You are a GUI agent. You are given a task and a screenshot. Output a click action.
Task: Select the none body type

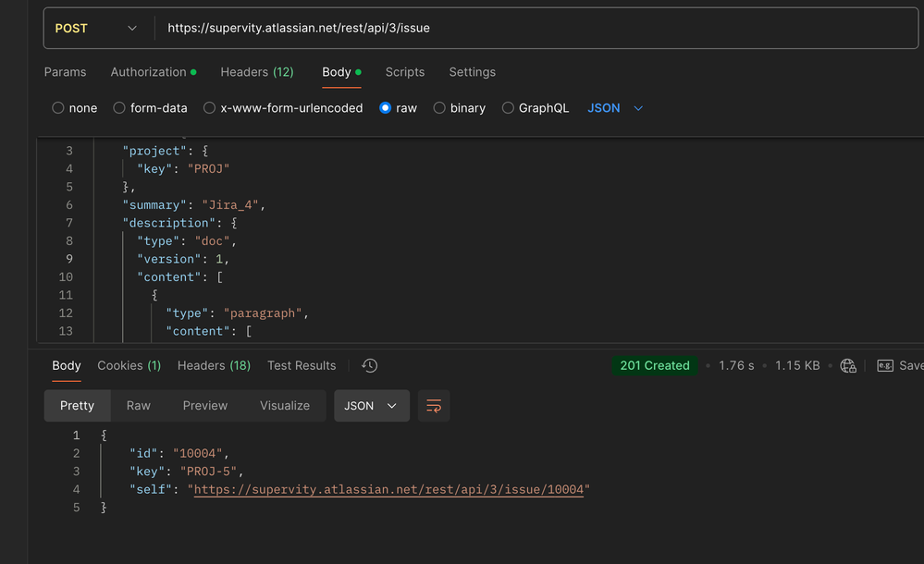point(58,108)
